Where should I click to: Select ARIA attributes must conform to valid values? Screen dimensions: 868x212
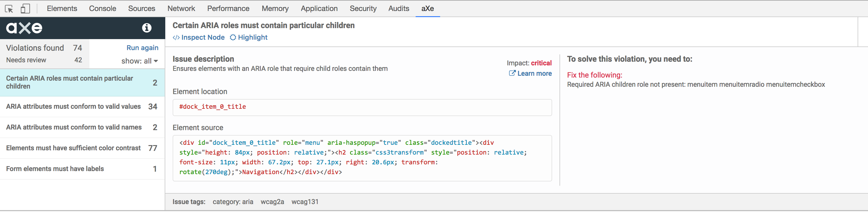[x=82, y=107]
